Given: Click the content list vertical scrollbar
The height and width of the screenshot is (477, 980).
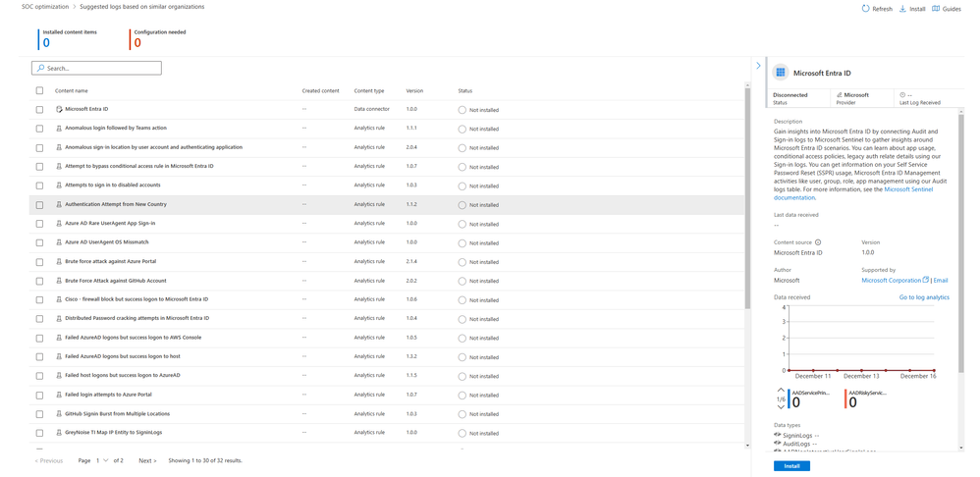Looking at the screenshot, I should click(x=747, y=197).
